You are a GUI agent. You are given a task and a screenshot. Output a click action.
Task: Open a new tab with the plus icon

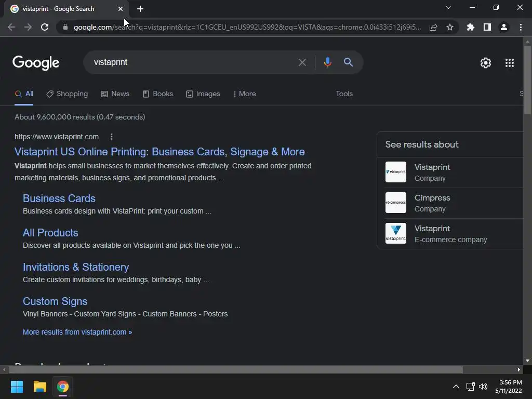[140, 9]
